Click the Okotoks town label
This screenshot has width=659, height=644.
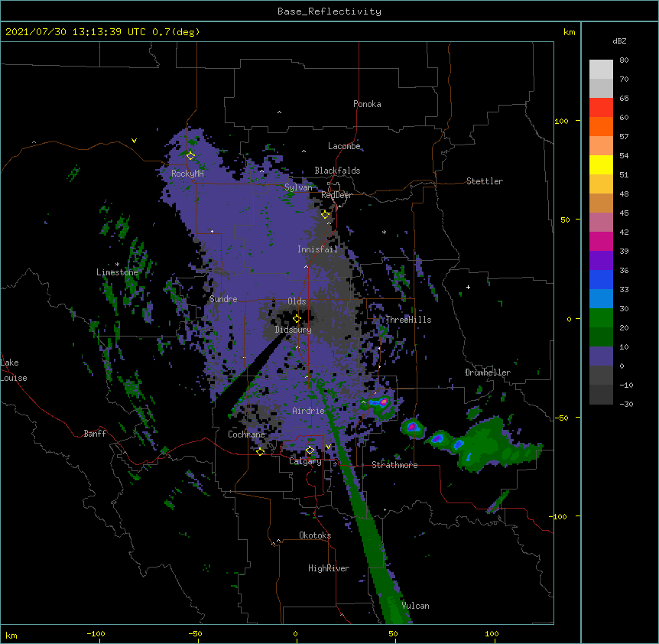315,535
